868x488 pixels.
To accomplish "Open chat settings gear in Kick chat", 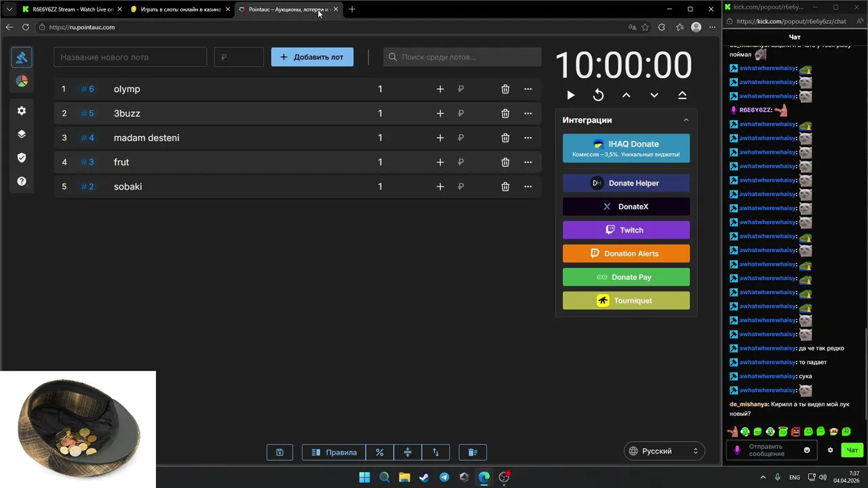I will pos(830,450).
